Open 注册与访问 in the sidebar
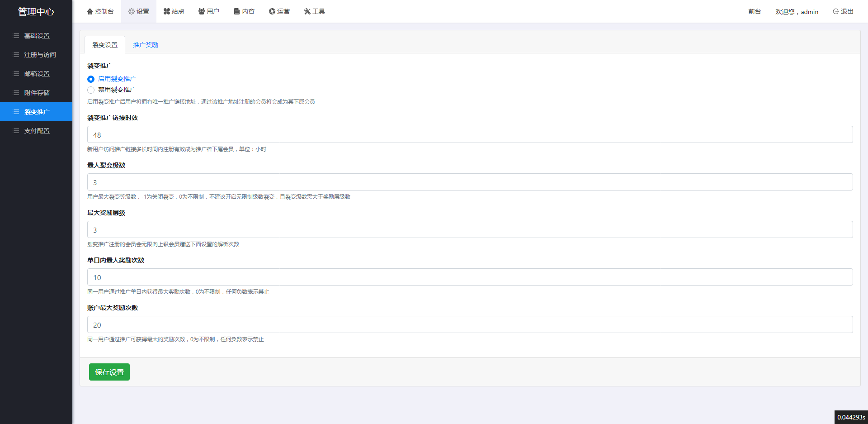The width and height of the screenshot is (868, 424). coord(36,55)
